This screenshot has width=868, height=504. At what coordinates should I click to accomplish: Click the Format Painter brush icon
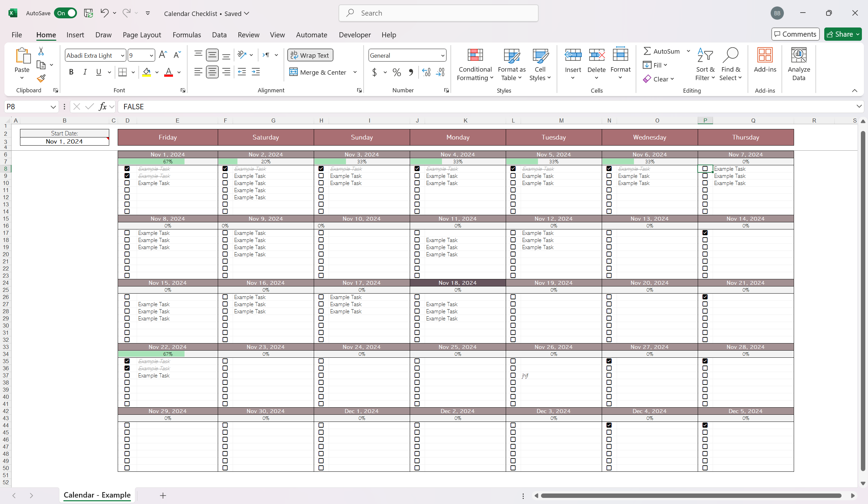pos(41,79)
